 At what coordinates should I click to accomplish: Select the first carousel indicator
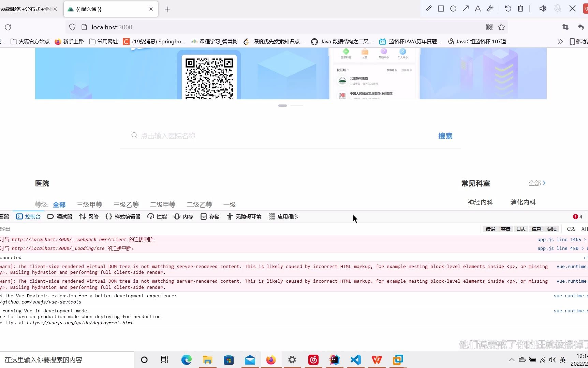pyautogui.click(x=282, y=105)
